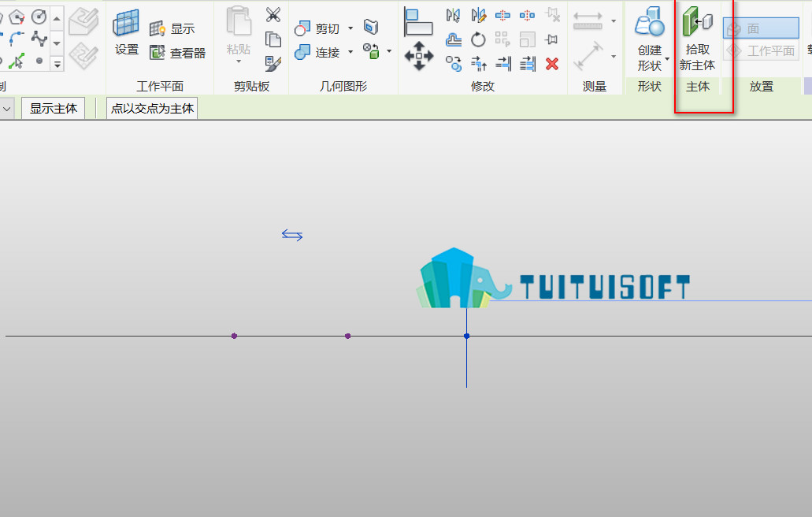Toggle the 面 placement option
The height and width of the screenshot is (517, 812).
(761, 28)
